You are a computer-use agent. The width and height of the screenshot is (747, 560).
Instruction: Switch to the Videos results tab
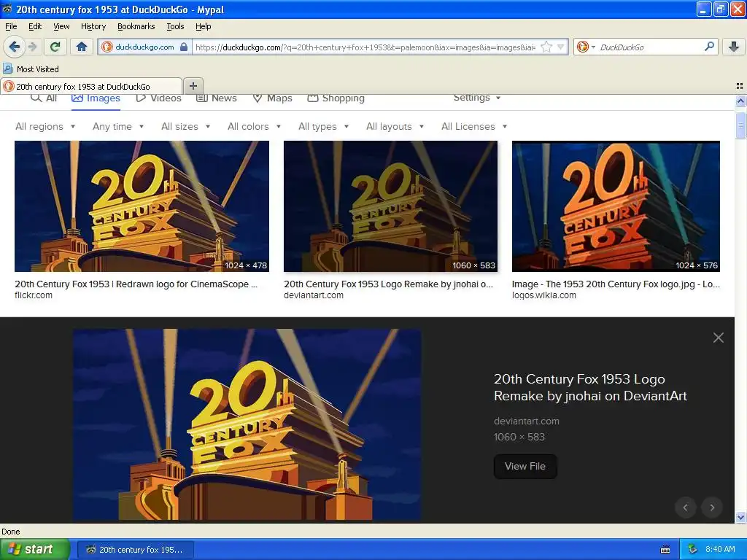click(158, 98)
